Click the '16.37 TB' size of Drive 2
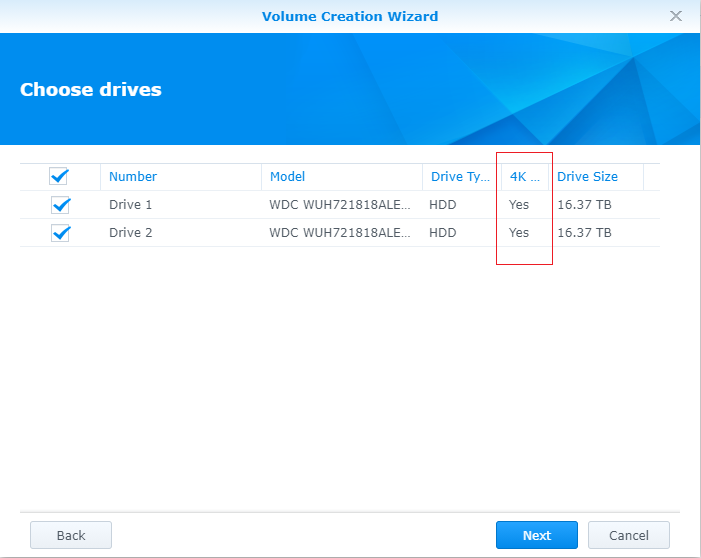The width and height of the screenshot is (701, 558). 584,233
